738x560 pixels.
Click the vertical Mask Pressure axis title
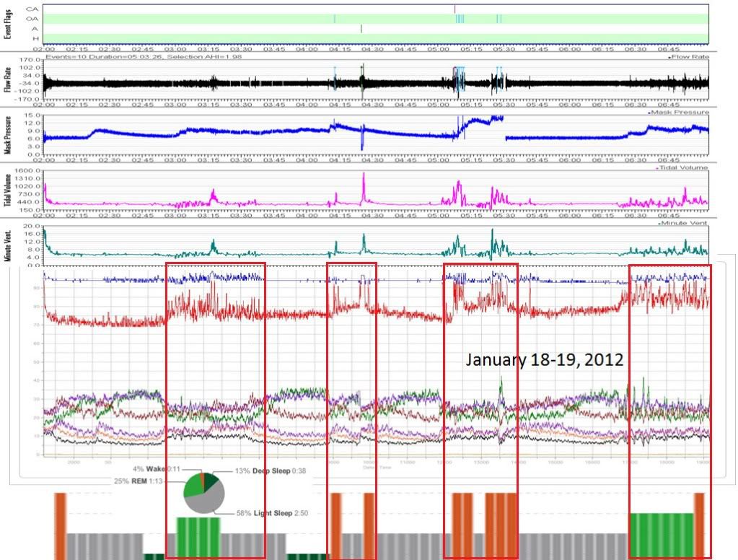[8, 136]
